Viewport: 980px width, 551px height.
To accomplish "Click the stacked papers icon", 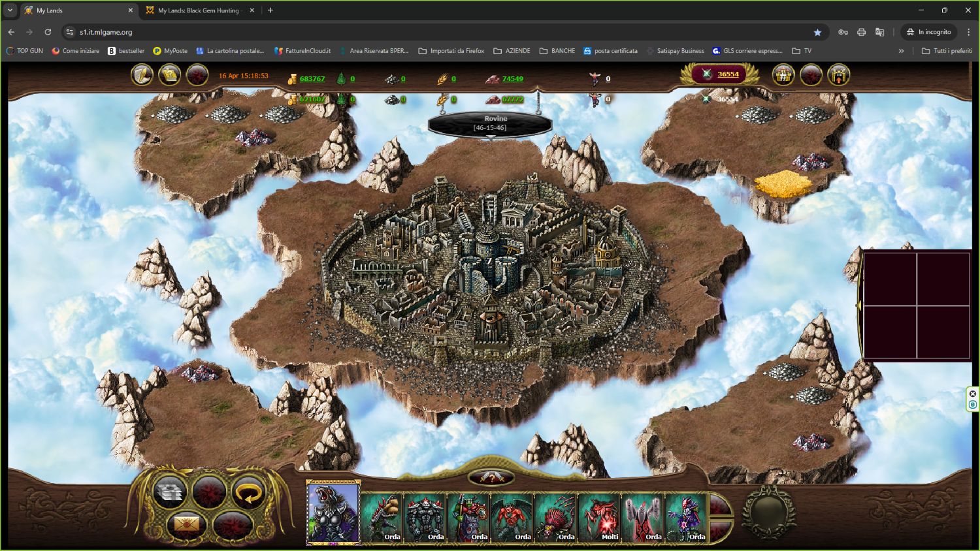I will [x=170, y=493].
